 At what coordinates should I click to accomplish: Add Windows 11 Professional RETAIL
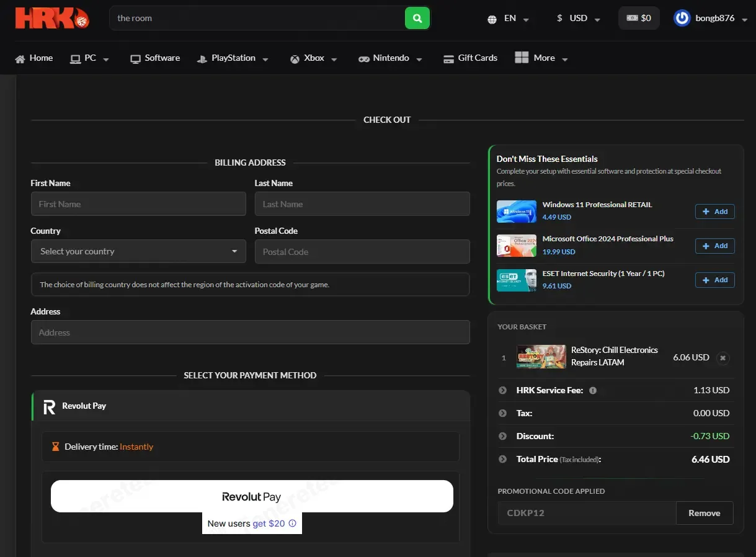click(715, 212)
